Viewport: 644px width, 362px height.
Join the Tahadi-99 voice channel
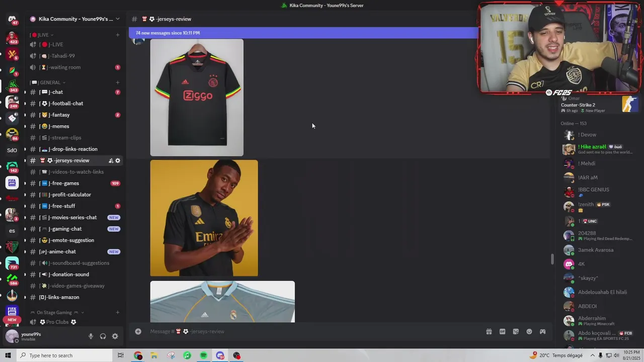(x=74, y=56)
